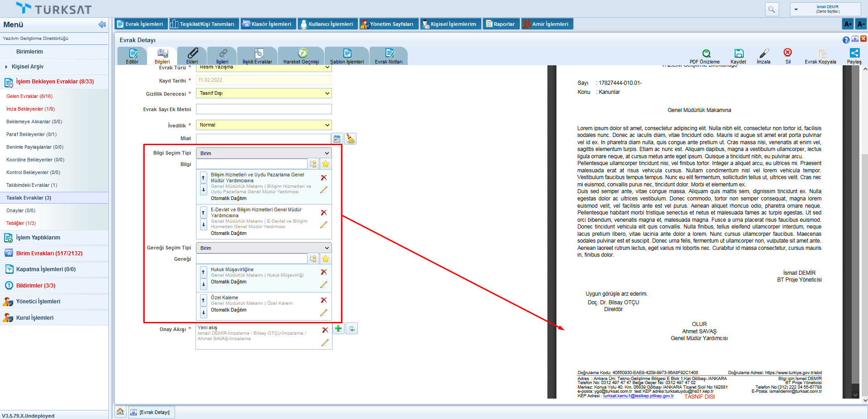Open the İvedilik dropdown
This screenshot has width=868, height=419.
point(263,125)
